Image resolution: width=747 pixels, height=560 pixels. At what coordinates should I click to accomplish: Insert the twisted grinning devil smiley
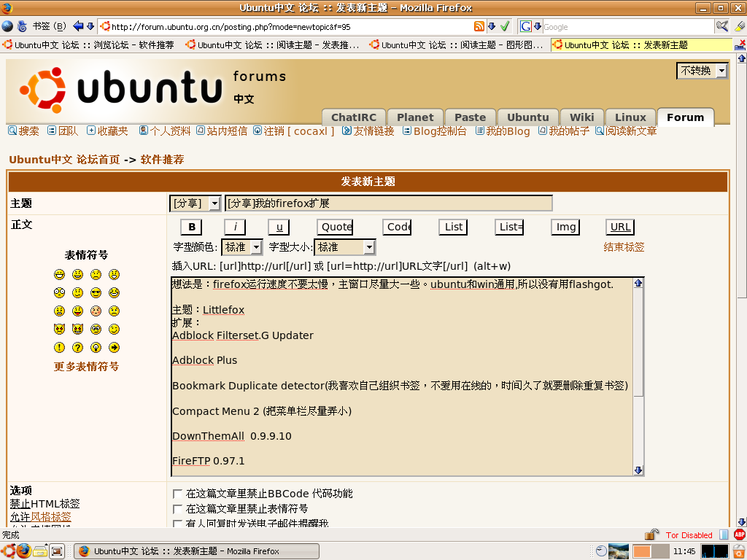[77, 329]
